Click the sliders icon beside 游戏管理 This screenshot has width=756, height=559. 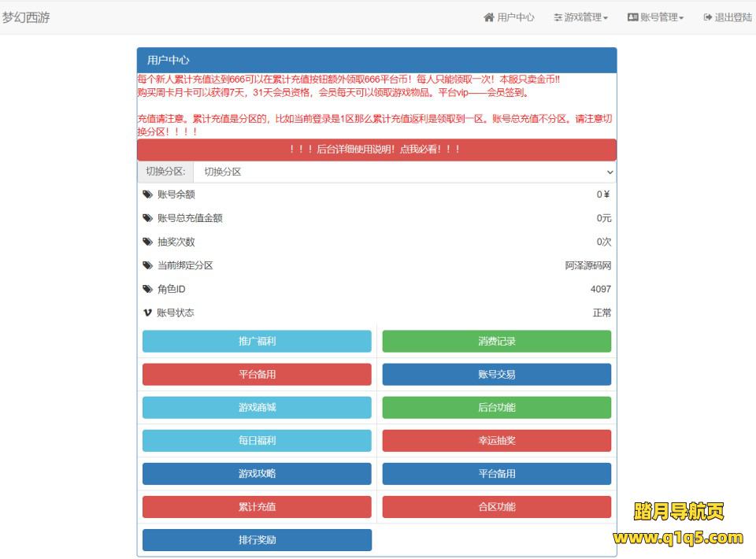[x=558, y=17]
